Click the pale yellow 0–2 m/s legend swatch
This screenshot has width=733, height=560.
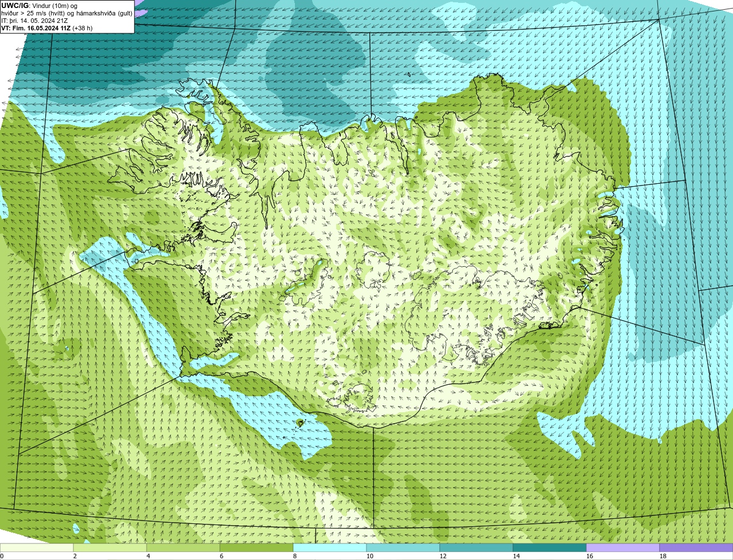[37, 547]
